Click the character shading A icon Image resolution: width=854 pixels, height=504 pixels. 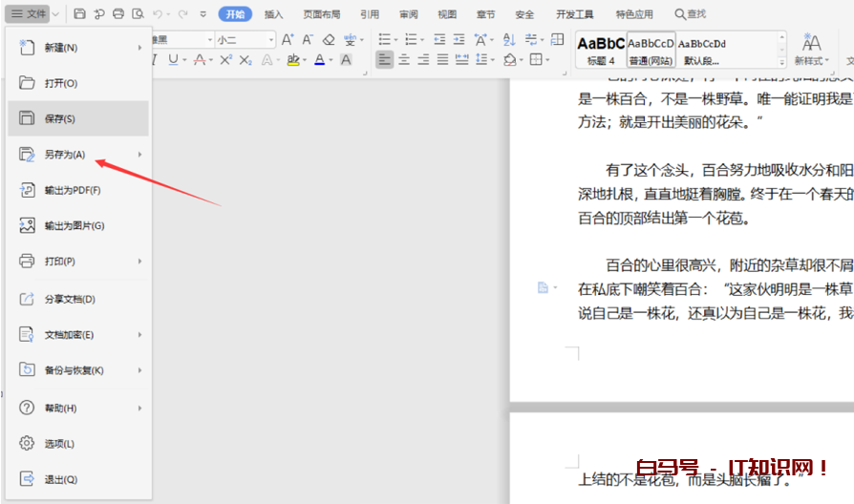pos(346,59)
